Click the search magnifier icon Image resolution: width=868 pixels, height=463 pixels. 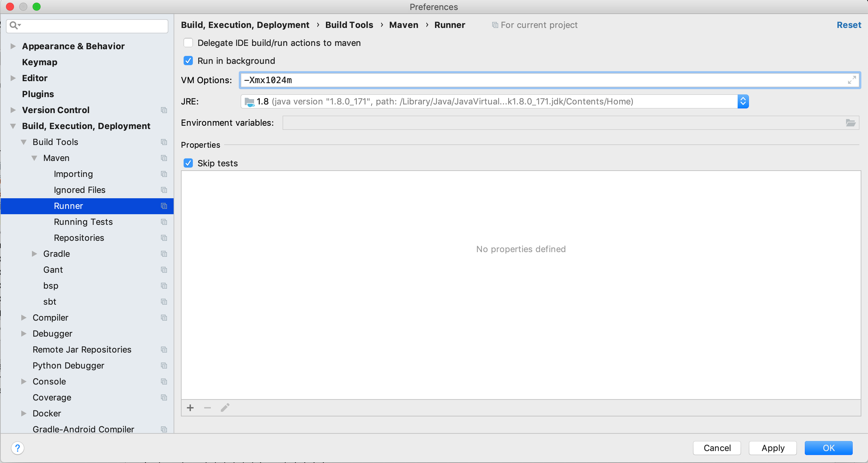[15, 25]
